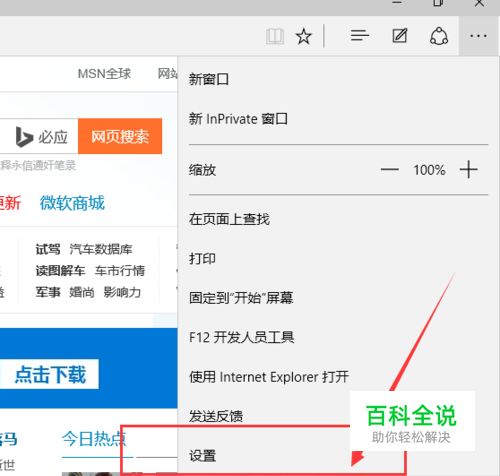
Task: Open 汽车数据库 link
Action: [101, 249]
